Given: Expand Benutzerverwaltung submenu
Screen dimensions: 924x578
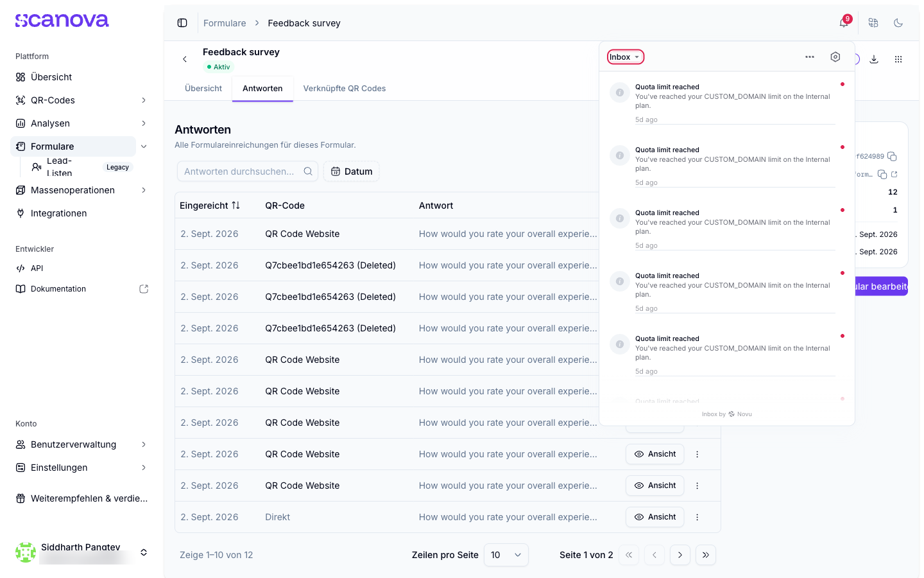Looking at the screenshot, I should click(x=144, y=444).
